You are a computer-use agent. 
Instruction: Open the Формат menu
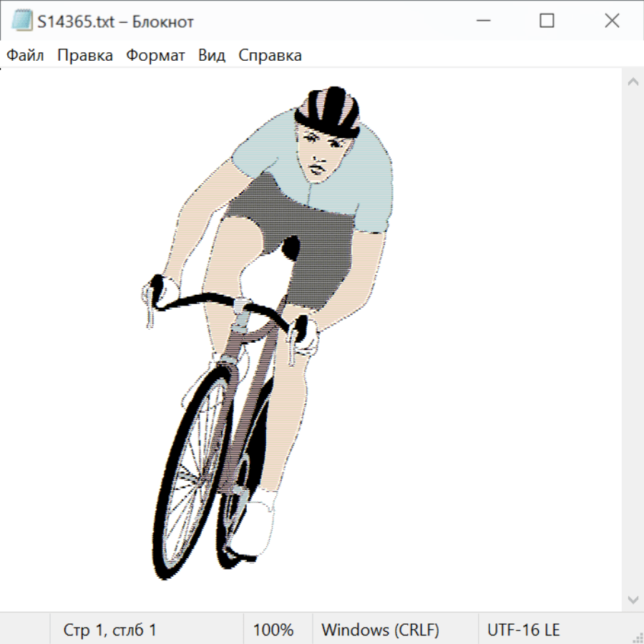[155, 56]
